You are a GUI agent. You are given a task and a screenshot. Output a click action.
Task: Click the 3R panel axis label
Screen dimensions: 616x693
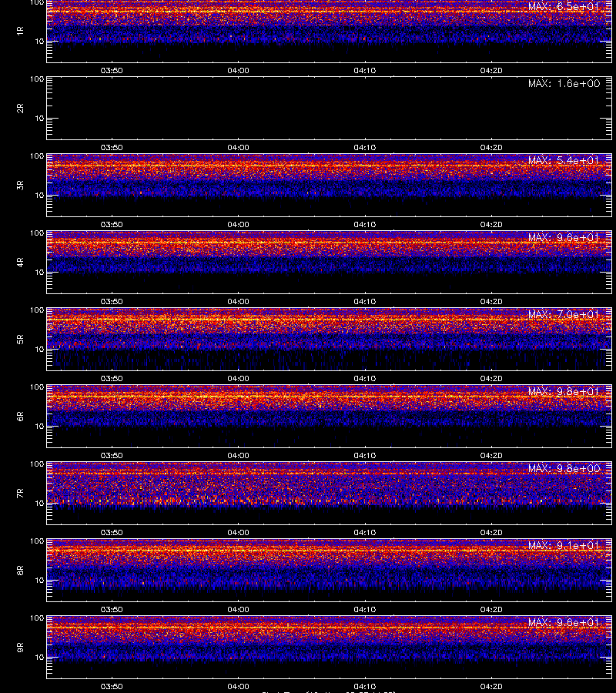tap(20, 185)
